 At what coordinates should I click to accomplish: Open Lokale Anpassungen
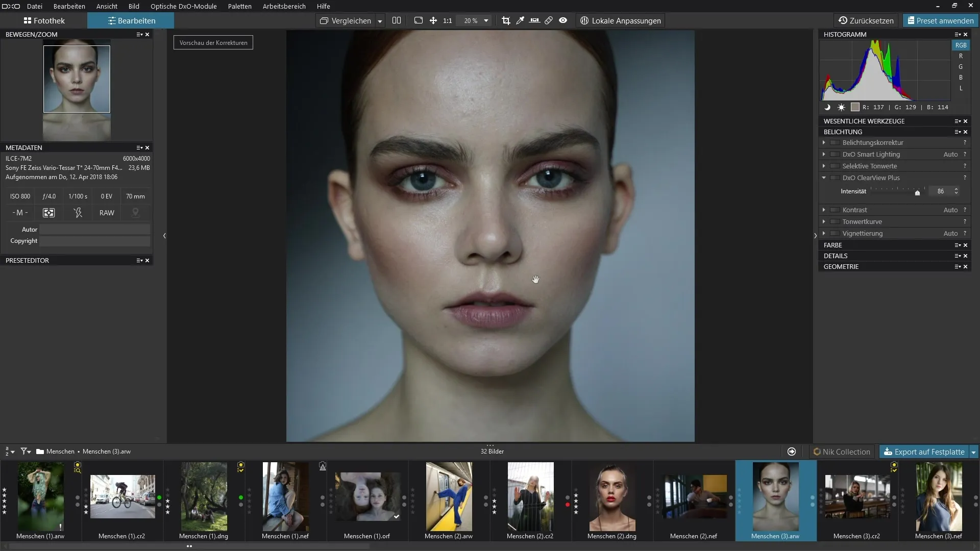[620, 21]
